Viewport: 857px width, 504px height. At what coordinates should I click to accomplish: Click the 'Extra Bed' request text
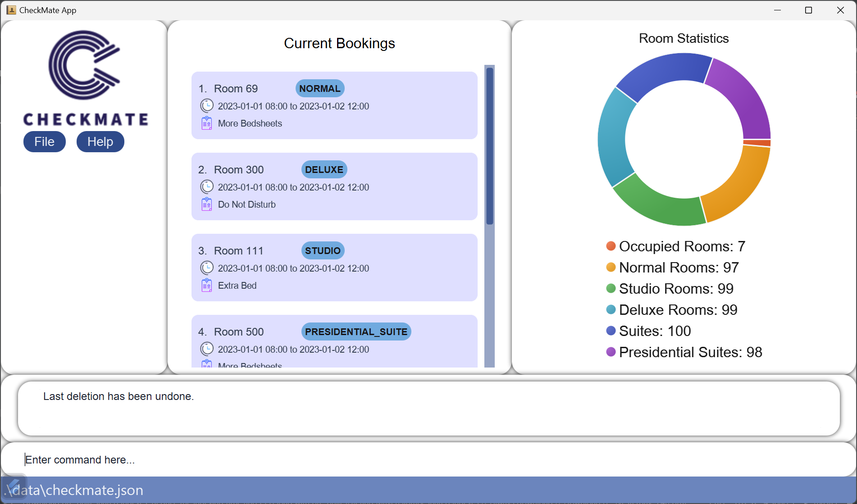click(237, 286)
